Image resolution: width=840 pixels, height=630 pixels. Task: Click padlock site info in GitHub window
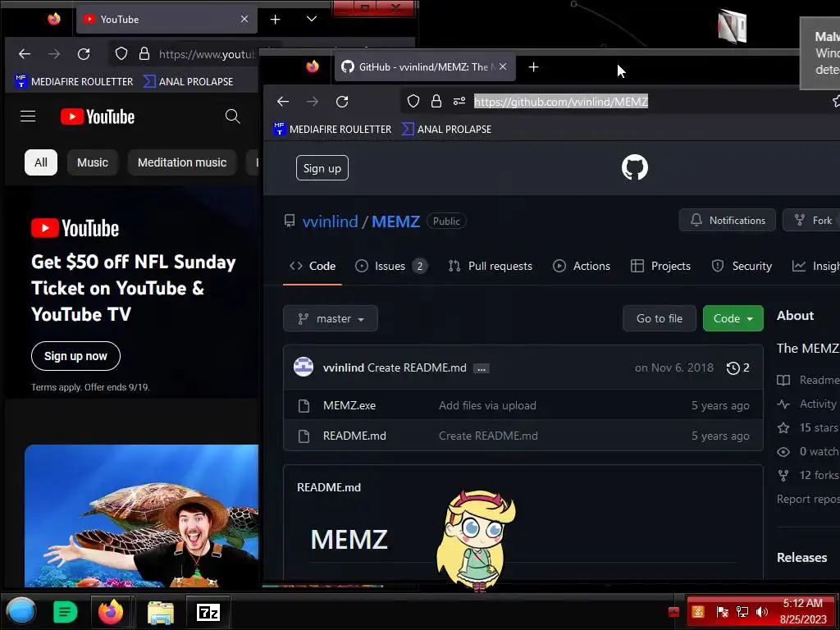click(436, 101)
